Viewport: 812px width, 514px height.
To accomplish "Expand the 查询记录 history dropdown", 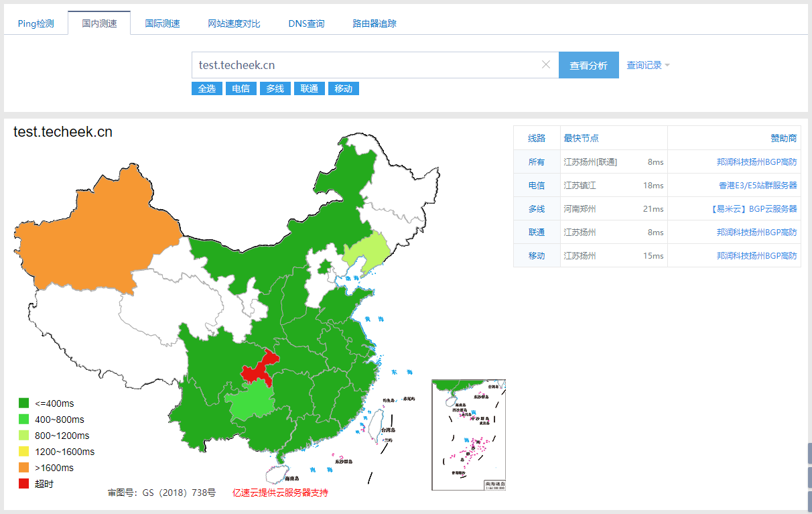I will point(648,65).
